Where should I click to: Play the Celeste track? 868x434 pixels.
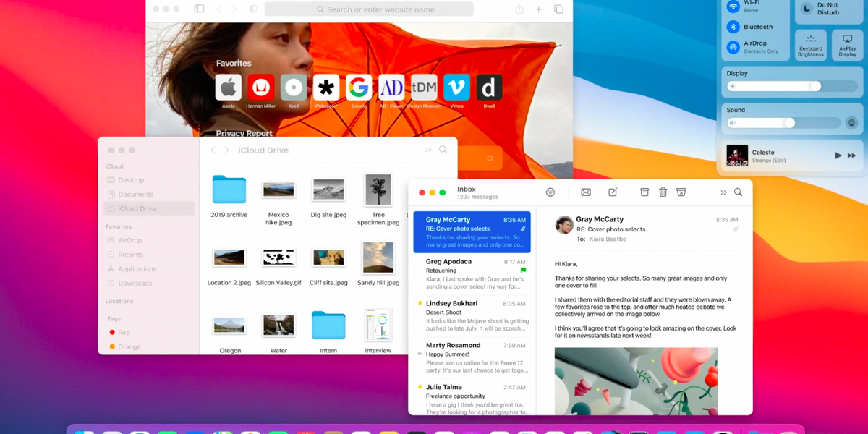pyautogui.click(x=838, y=156)
